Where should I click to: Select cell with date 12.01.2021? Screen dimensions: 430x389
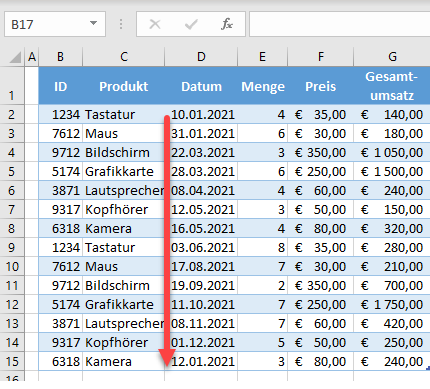(x=201, y=361)
